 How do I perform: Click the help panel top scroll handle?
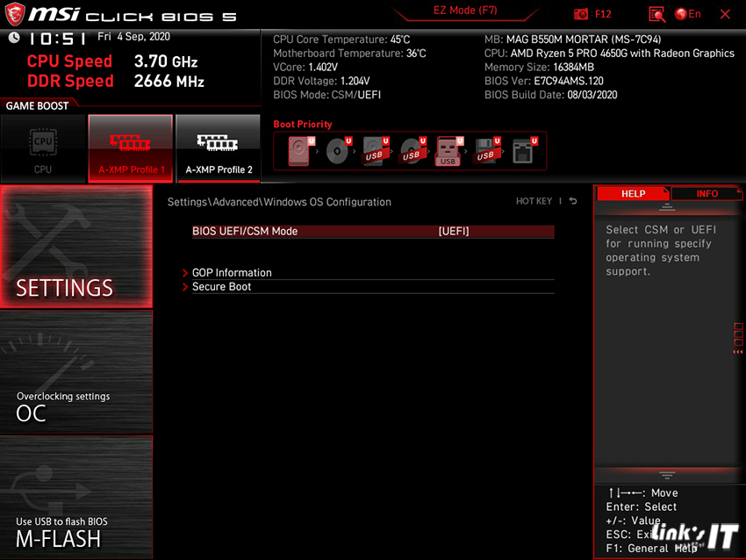(x=666, y=207)
